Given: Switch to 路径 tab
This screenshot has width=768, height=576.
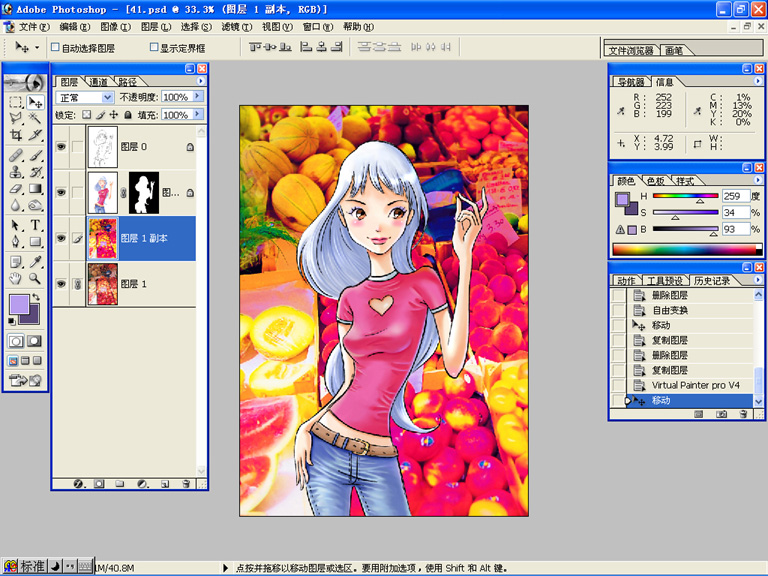Looking at the screenshot, I should coord(127,82).
